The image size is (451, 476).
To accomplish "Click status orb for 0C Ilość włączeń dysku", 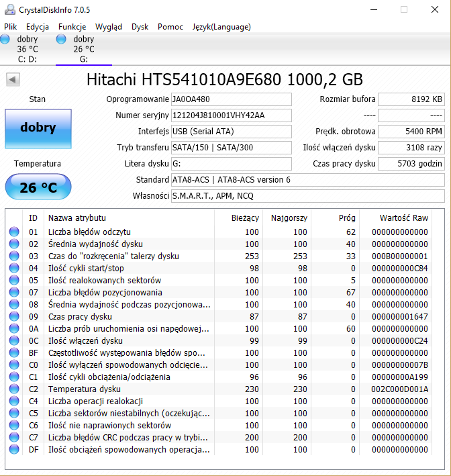I will pos(14,341).
